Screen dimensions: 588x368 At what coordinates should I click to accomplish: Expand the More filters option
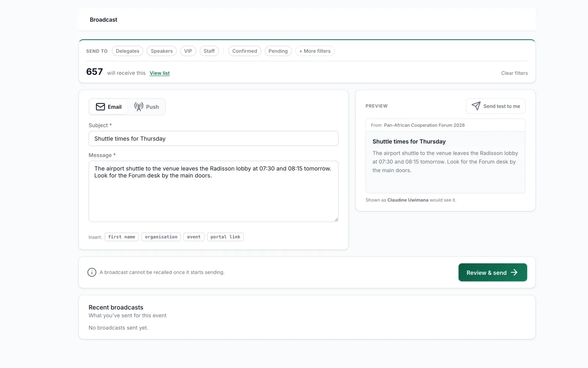pos(315,51)
